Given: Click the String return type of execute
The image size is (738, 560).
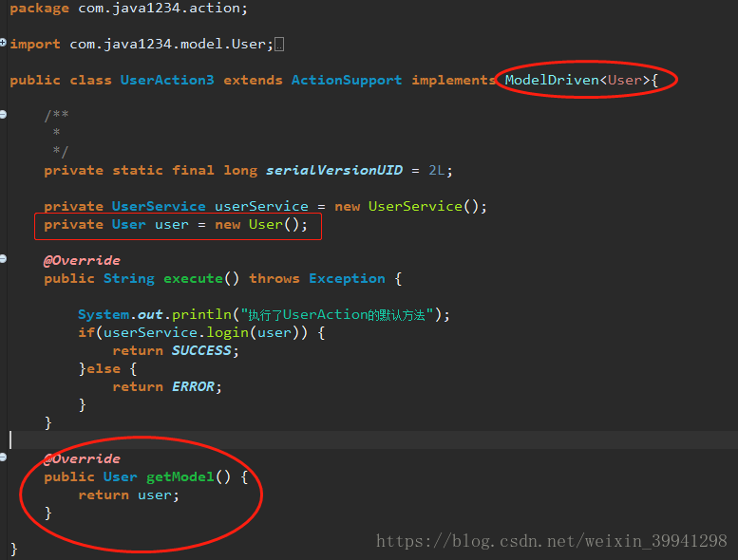Looking at the screenshot, I should point(129,278).
